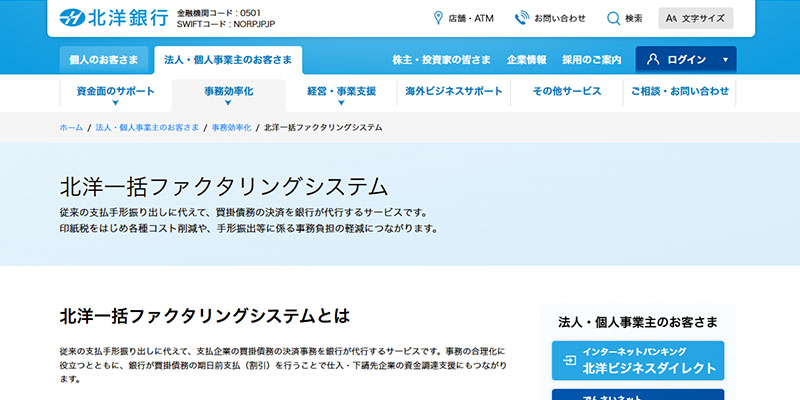Switch to 個人のお客さま tab
Viewport: 800px width, 400px height.
coord(104,60)
